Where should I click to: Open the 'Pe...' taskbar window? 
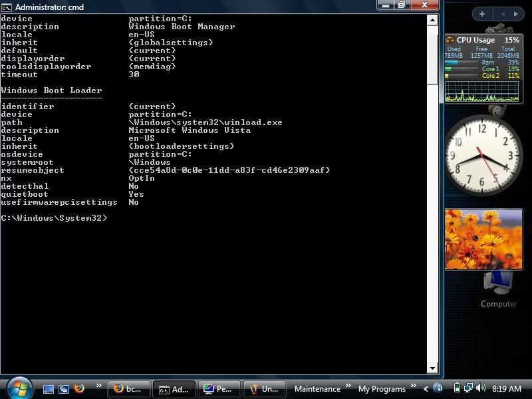[219, 389]
